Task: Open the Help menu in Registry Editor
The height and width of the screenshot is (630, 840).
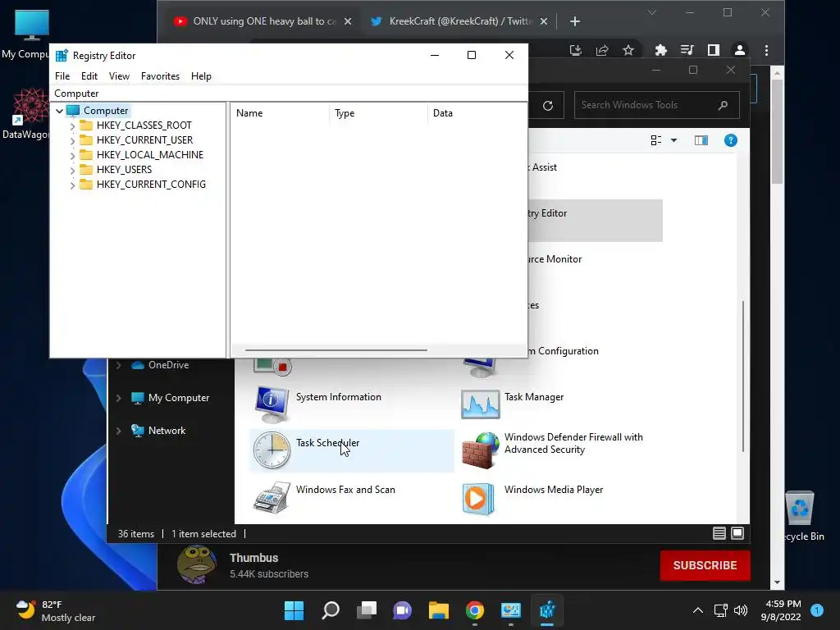Action: coord(201,76)
